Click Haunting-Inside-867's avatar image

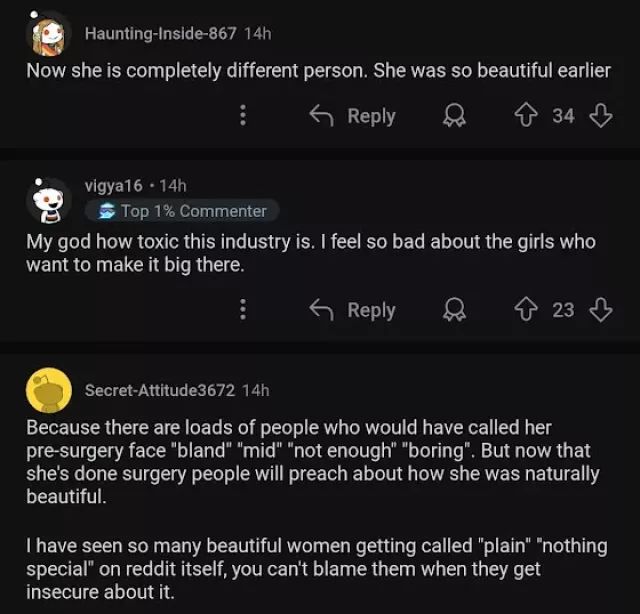[x=48, y=35]
